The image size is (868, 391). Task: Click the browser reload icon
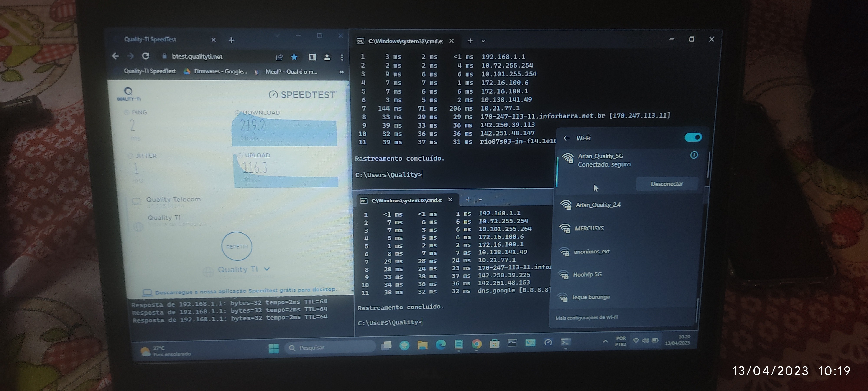(146, 56)
